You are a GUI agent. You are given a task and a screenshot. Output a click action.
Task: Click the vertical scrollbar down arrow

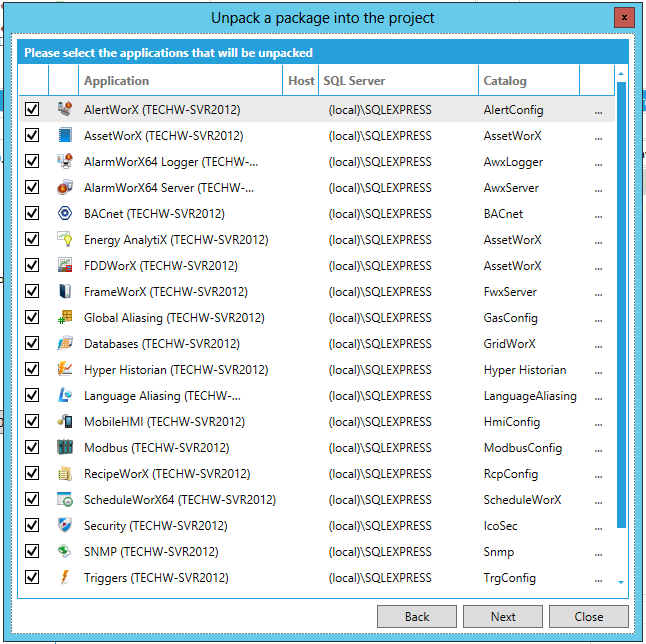tap(622, 581)
